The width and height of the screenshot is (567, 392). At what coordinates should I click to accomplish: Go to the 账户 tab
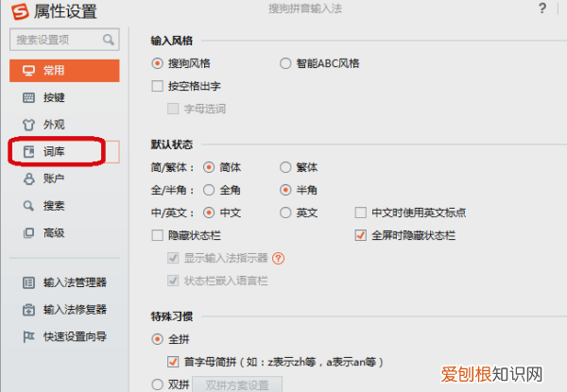64,179
